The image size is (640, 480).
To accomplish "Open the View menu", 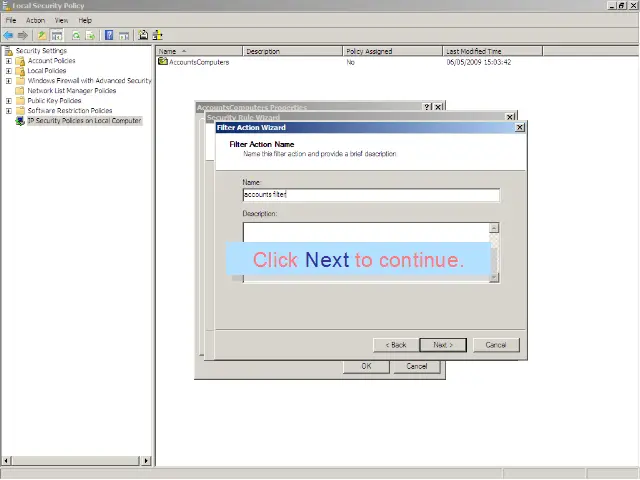I will tap(61, 20).
